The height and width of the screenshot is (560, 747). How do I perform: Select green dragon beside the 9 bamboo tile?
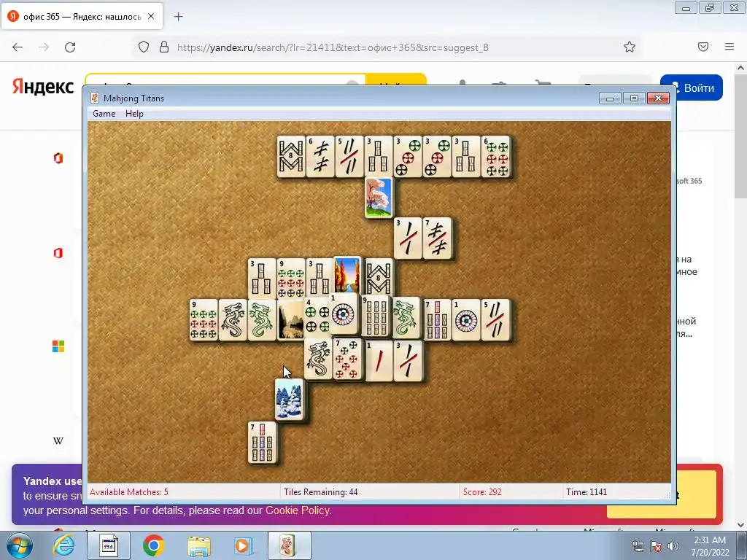pos(406,318)
